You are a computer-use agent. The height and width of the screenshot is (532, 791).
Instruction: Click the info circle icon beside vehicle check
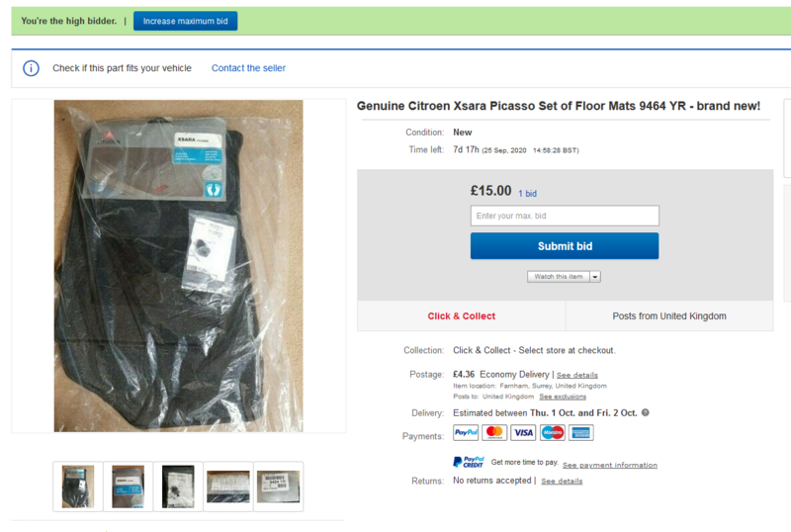(x=32, y=68)
